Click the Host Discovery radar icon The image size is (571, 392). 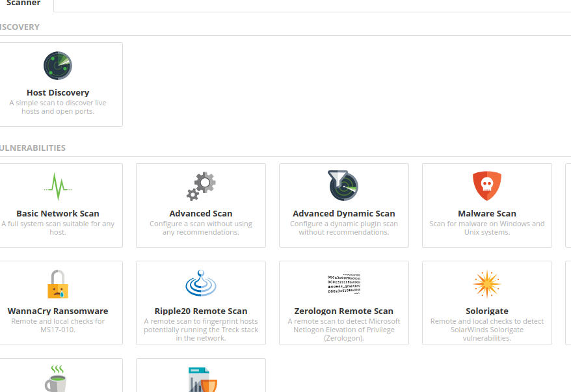[x=57, y=66]
